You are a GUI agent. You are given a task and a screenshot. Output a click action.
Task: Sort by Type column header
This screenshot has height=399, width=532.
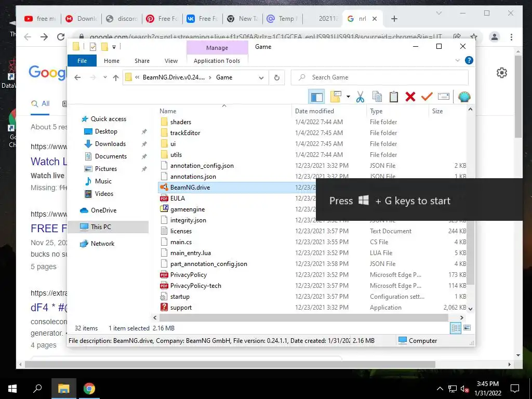[397, 111]
